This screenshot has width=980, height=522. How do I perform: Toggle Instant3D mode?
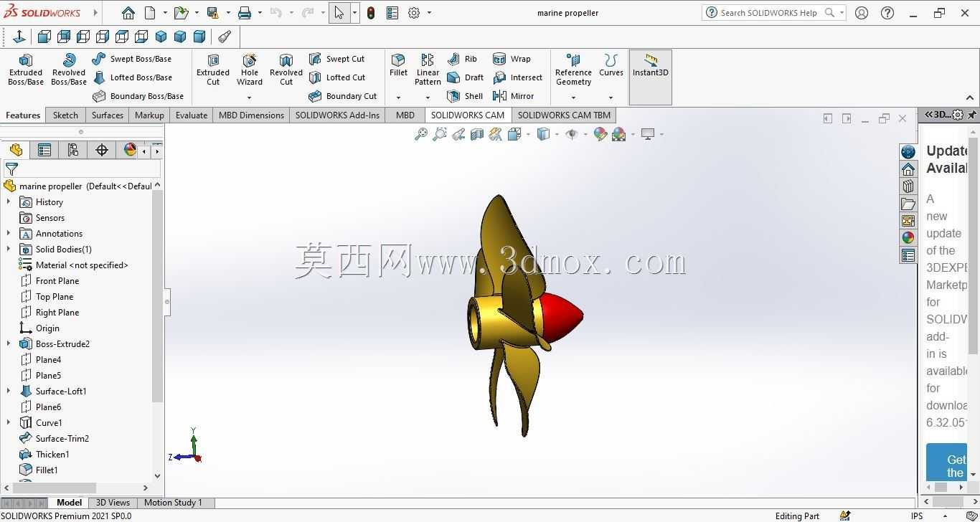pyautogui.click(x=651, y=77)
